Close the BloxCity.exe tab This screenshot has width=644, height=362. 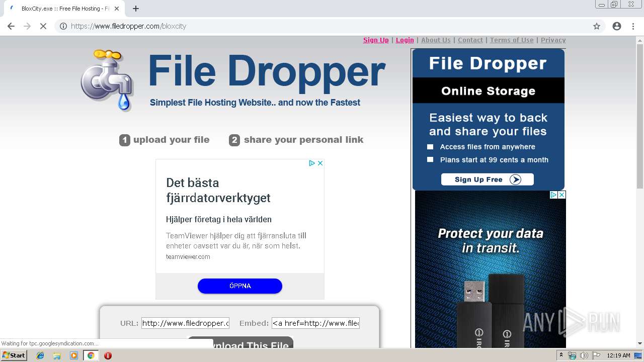117,9
